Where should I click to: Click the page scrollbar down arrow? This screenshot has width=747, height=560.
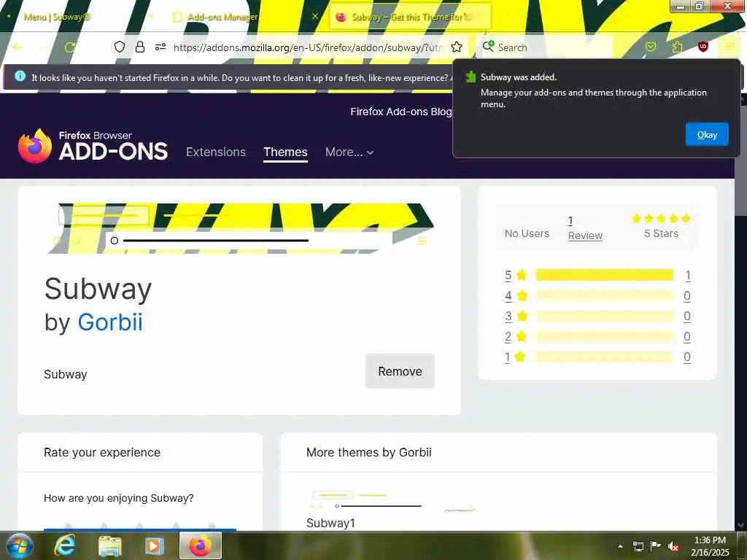coord(740,525)
